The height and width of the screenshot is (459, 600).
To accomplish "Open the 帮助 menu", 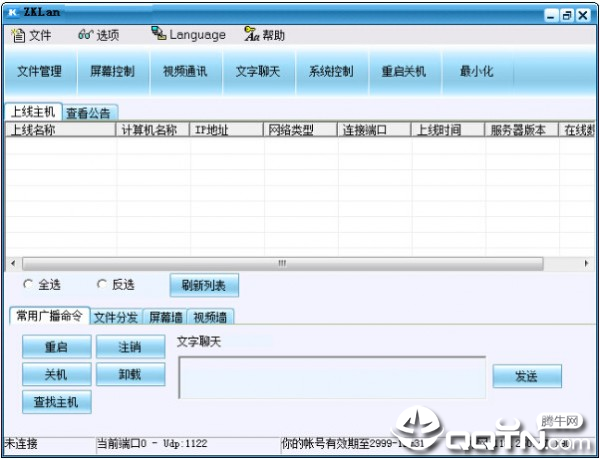I will [273, 36].
